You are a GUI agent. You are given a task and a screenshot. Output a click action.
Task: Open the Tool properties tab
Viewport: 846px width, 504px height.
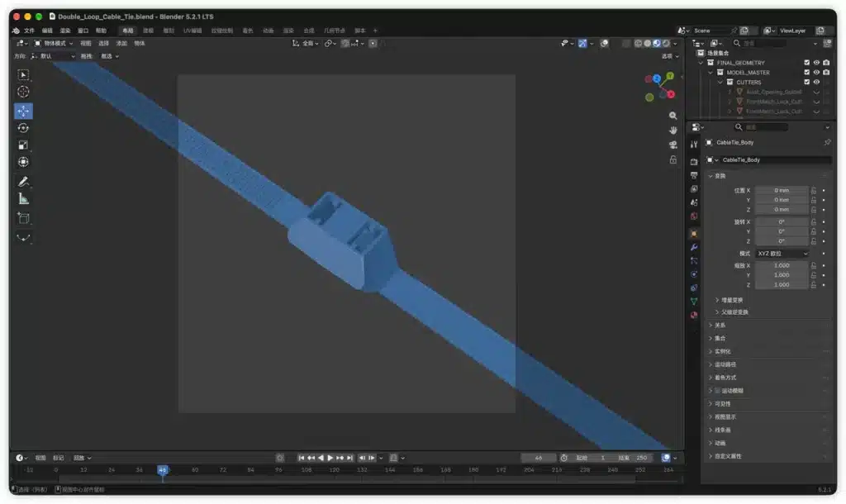694,144
